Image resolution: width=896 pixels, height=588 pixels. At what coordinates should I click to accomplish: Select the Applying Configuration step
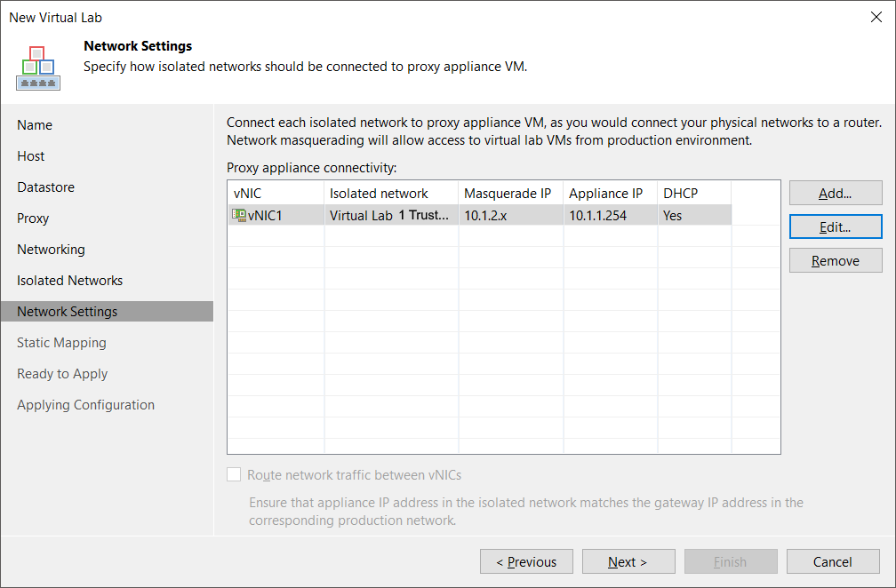click(85, 405)
